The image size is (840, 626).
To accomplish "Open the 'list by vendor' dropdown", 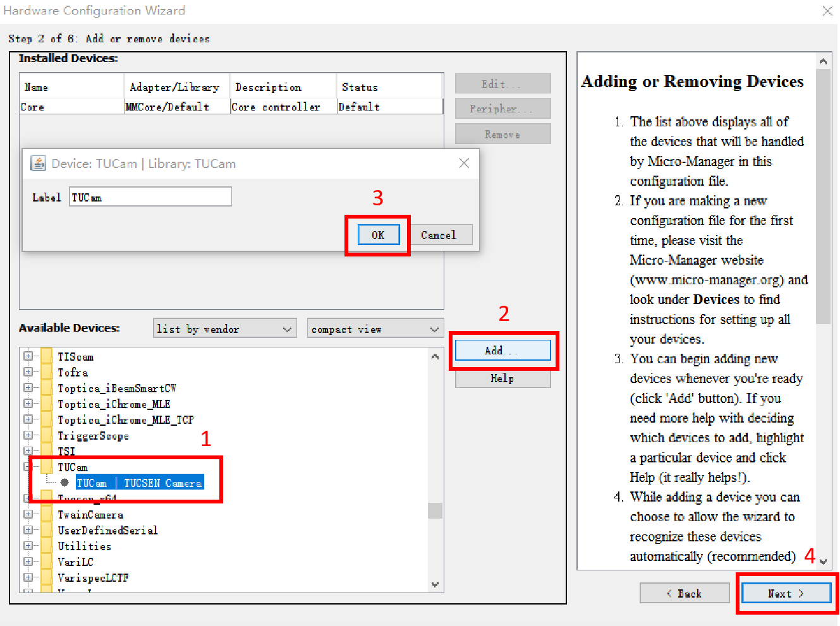I will point(225,329).
